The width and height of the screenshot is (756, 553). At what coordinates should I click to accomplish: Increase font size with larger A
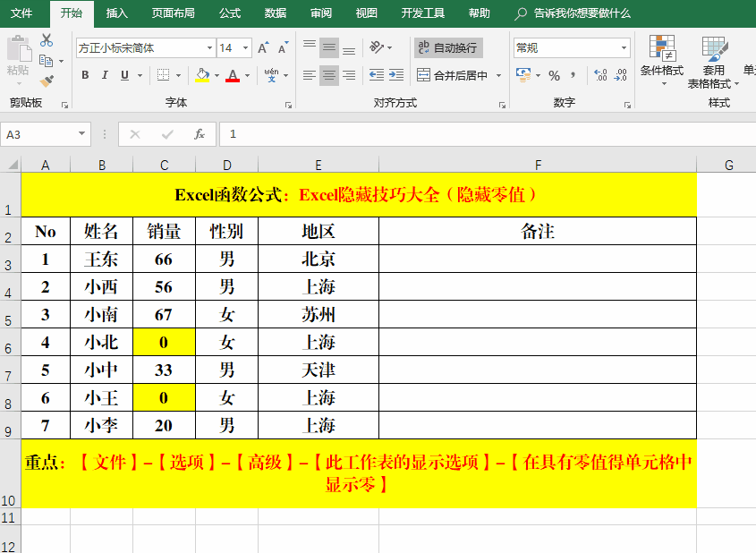[263, 47]
